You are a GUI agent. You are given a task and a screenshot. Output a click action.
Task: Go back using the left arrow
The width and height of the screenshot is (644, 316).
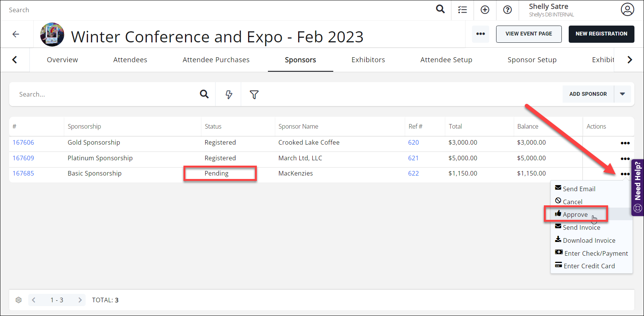(16, 34)
